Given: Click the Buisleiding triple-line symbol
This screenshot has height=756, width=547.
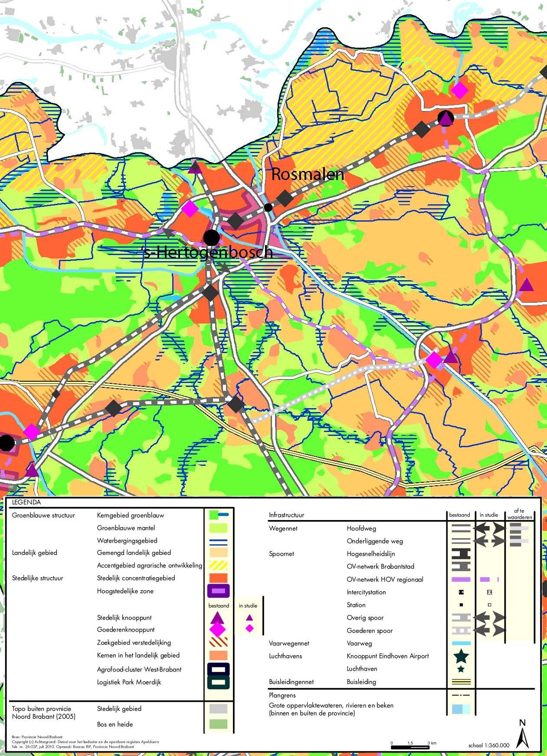Looking at the screenshot, I should click(x=461, y=682).
